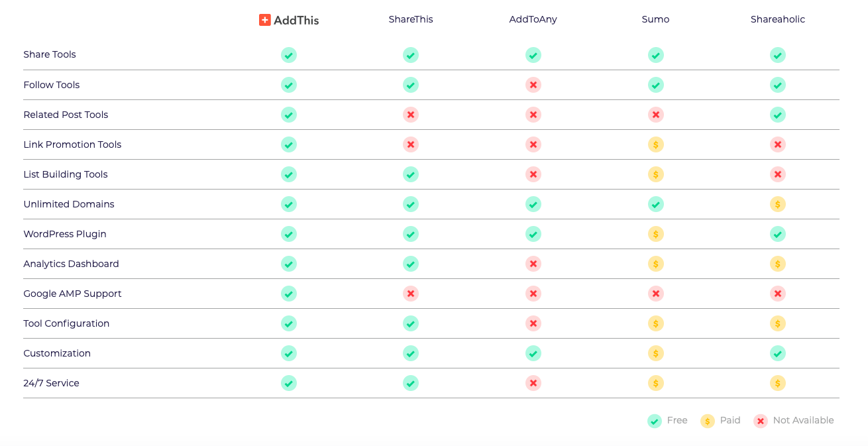Click the Share Tools row label
The width and height of the screenshot is (868, 446).
click(50, 54)
